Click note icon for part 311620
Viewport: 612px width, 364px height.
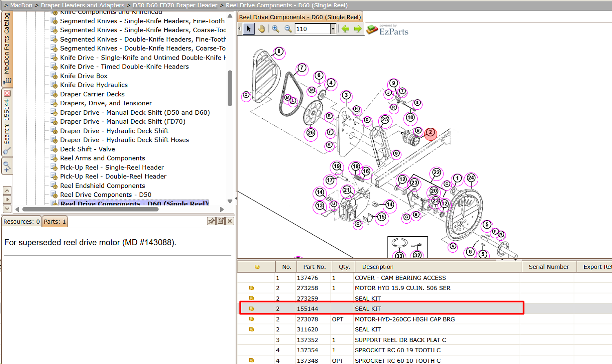[251, 329]
